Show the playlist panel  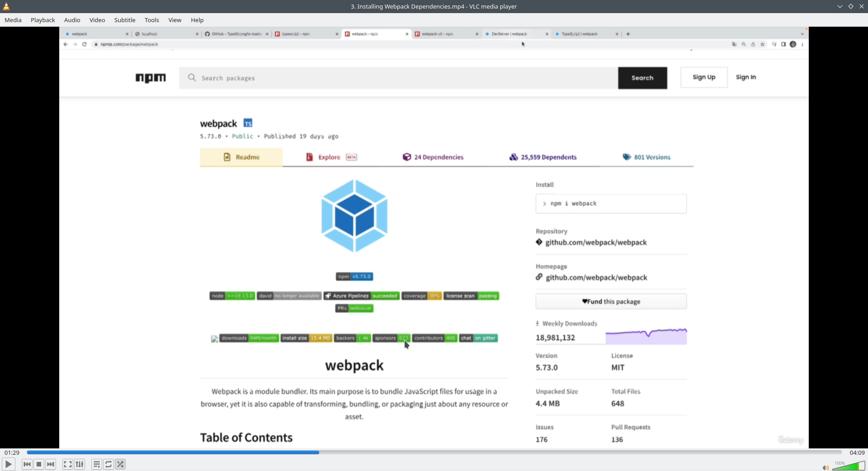[97, 464]
